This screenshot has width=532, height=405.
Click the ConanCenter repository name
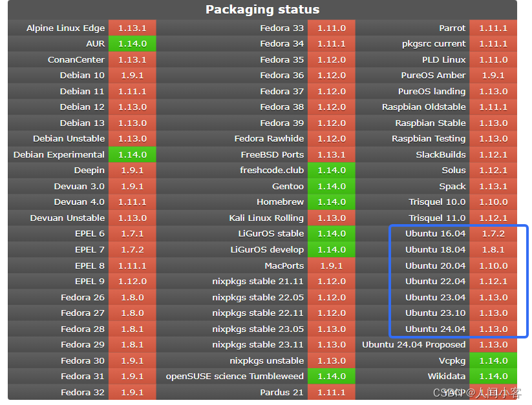(76, 59)
